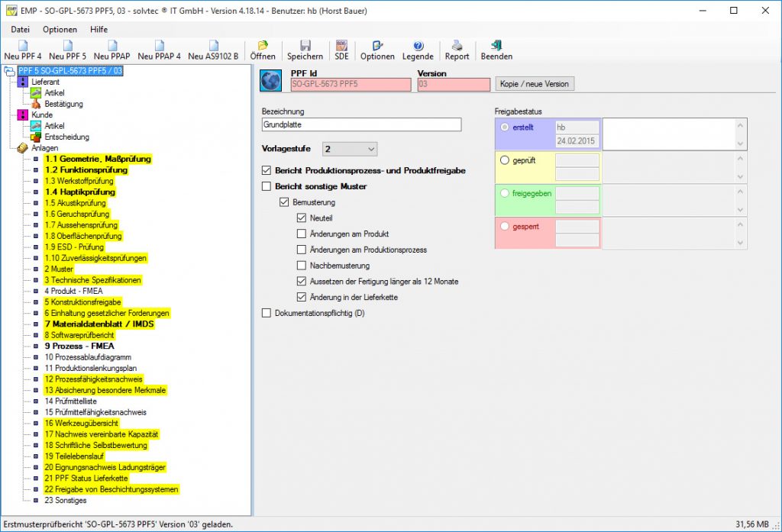Click into the Bezeichnung text field
The height and width of the screenshot is (532, 782).
[361, 124]
